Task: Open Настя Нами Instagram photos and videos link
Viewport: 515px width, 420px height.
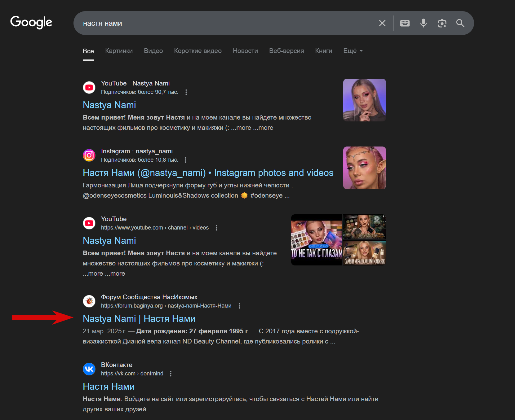Action: click(208, 173)
